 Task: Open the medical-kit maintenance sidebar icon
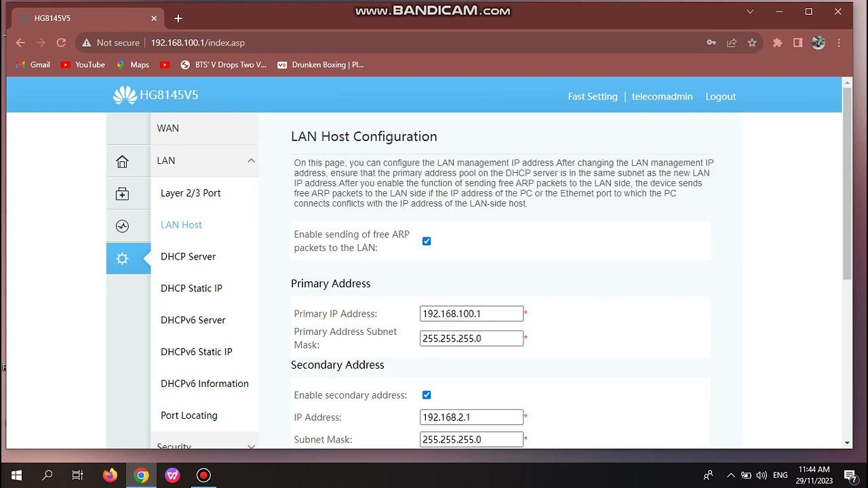[122, 194]
